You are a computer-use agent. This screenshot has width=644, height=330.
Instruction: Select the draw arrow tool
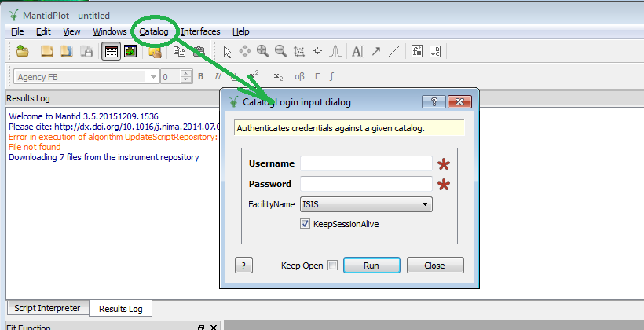(x=376, y=51)
